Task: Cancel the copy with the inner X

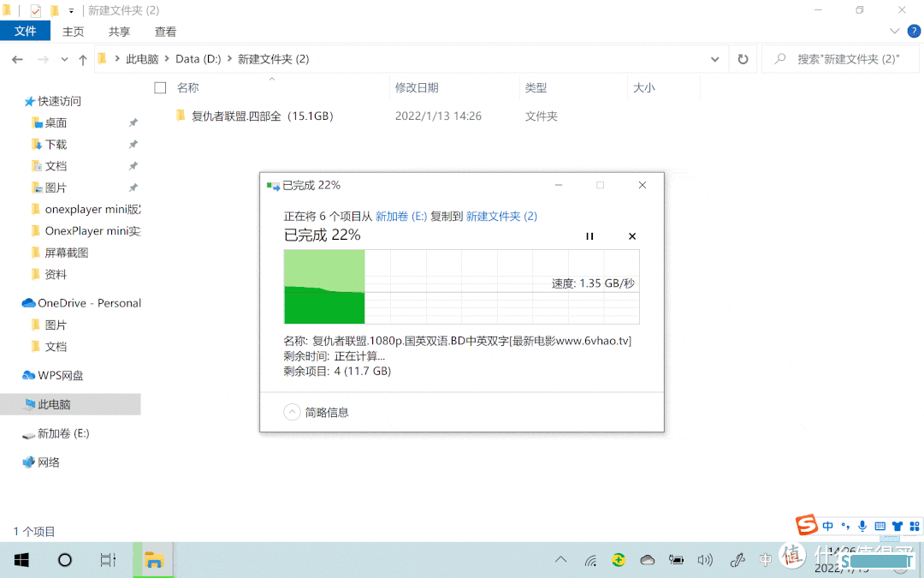Action: [x=632, y=236]
